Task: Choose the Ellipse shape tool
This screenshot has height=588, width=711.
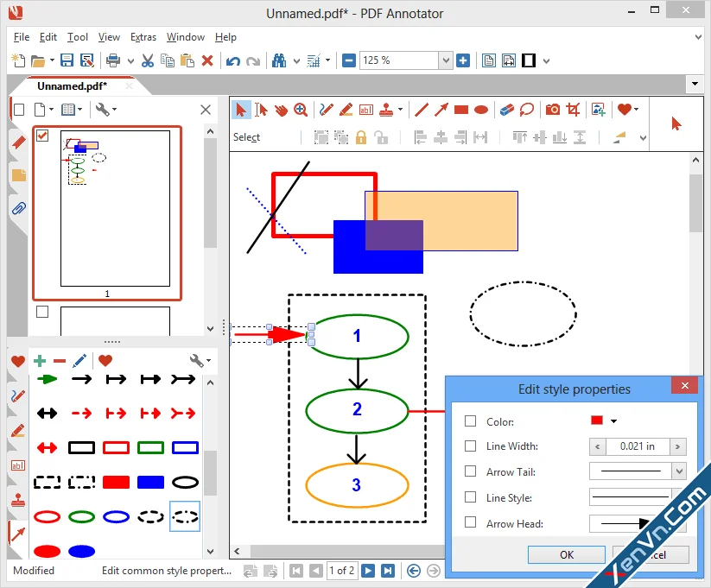Action: [481, 110]
